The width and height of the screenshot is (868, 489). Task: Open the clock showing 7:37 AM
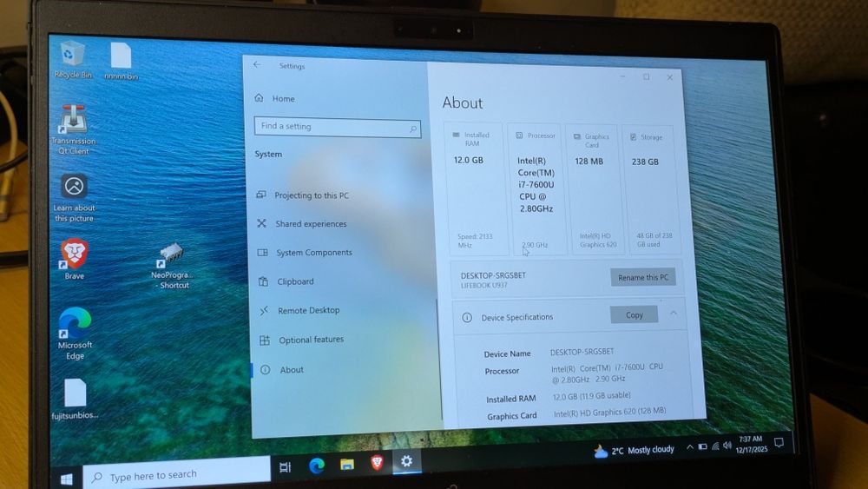[x=752, y=444]
